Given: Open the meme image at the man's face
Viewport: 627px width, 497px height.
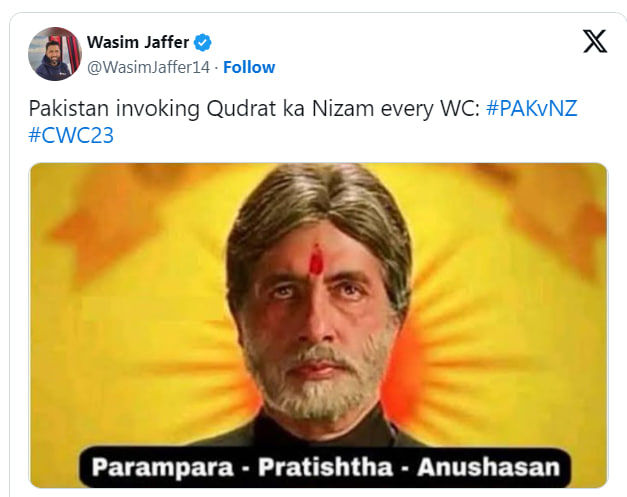Looking at the screenshot, I should [316, 312].
